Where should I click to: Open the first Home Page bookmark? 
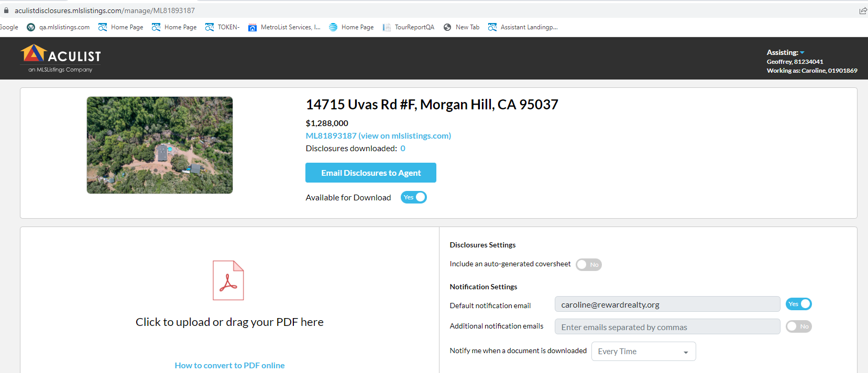[x=121, y=27]
